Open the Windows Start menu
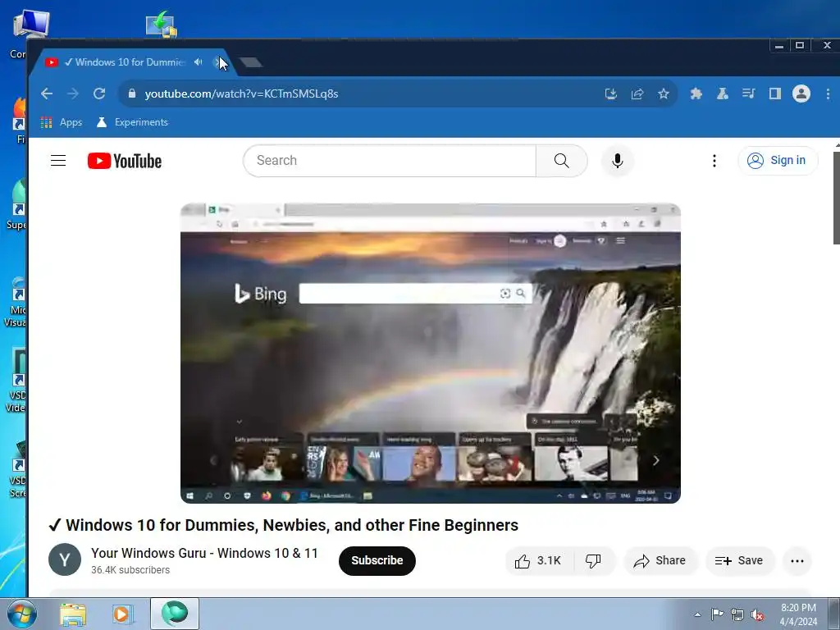The height and width of the screenshot is (630, 840). pos(22,614)
